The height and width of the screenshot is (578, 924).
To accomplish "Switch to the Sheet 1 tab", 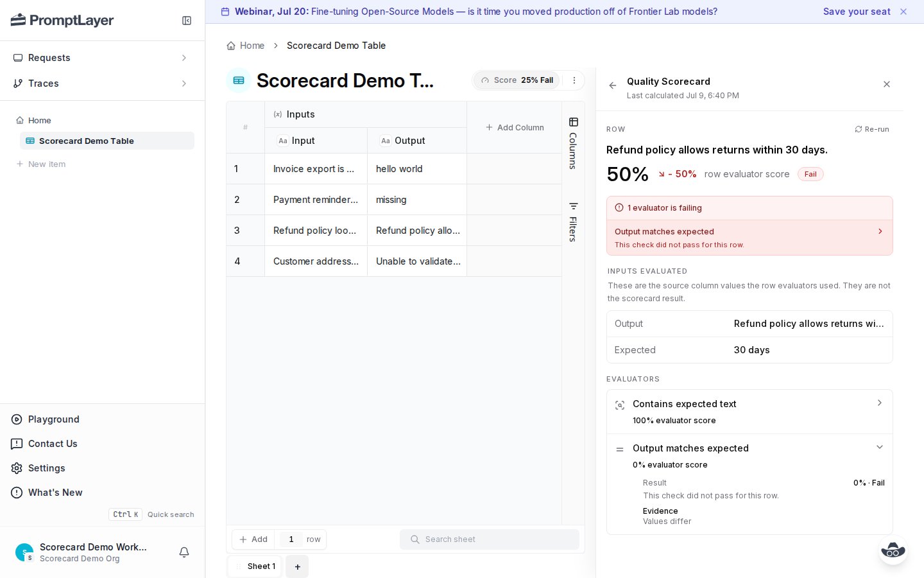I will point(255,566).
